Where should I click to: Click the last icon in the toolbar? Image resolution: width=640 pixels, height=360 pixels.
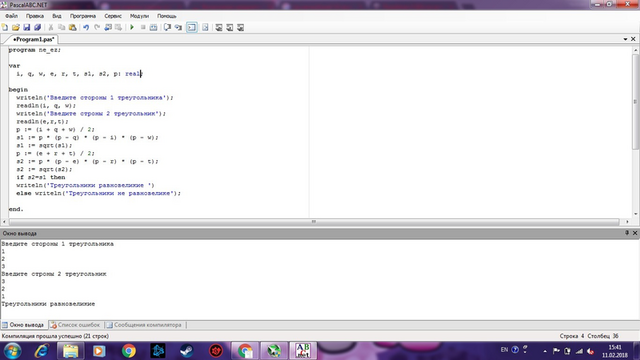coord(240,27)
